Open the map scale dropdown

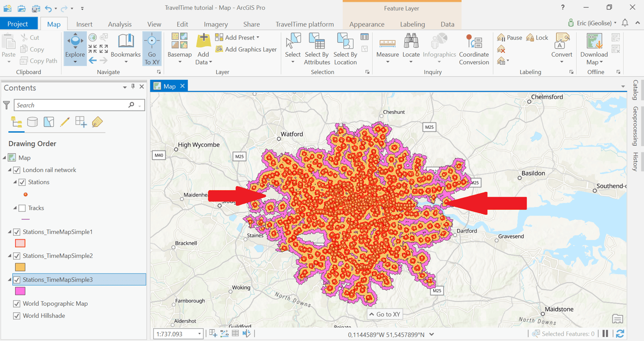[199, 334]
